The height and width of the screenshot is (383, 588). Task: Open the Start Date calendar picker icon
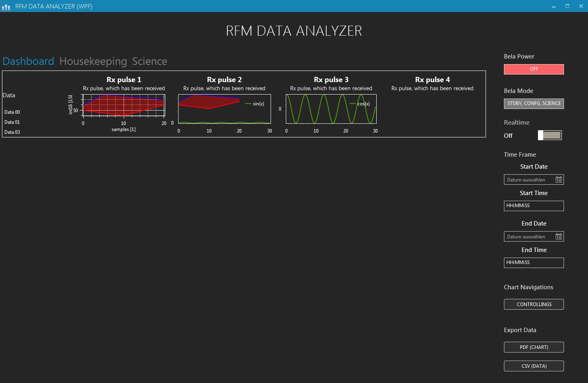click(x=559, y=179)
